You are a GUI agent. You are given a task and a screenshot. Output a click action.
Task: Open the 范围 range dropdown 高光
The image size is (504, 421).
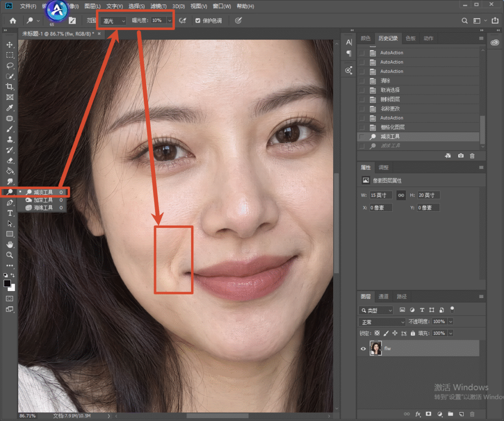(x=114, y=21)
